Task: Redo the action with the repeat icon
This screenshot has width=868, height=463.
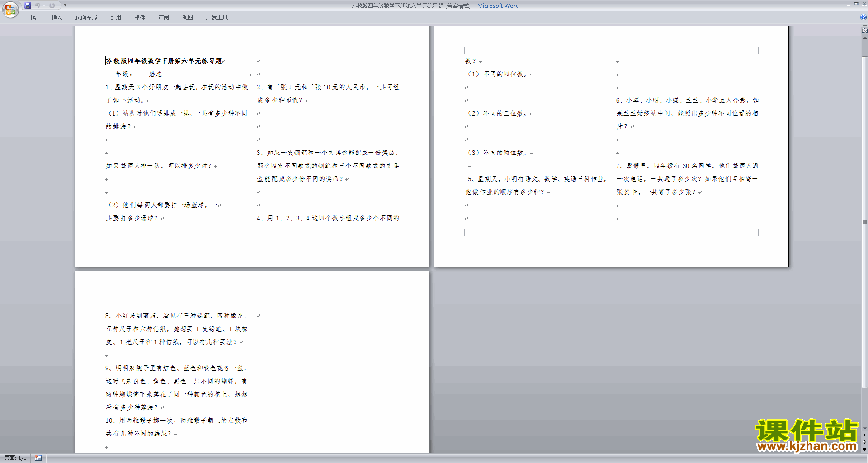Action: [x=52, y=5]
